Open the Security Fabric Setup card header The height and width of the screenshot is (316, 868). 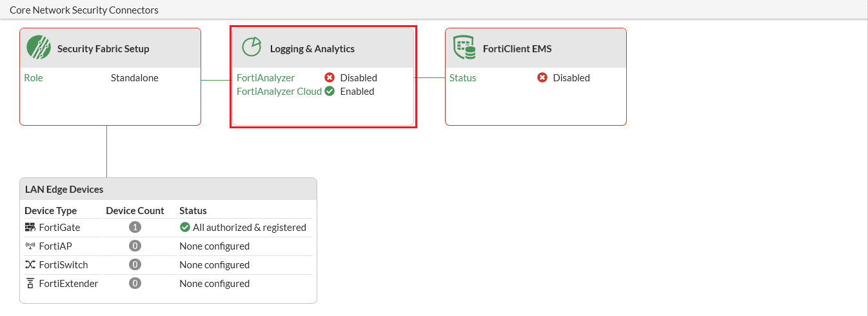[103, 48]
